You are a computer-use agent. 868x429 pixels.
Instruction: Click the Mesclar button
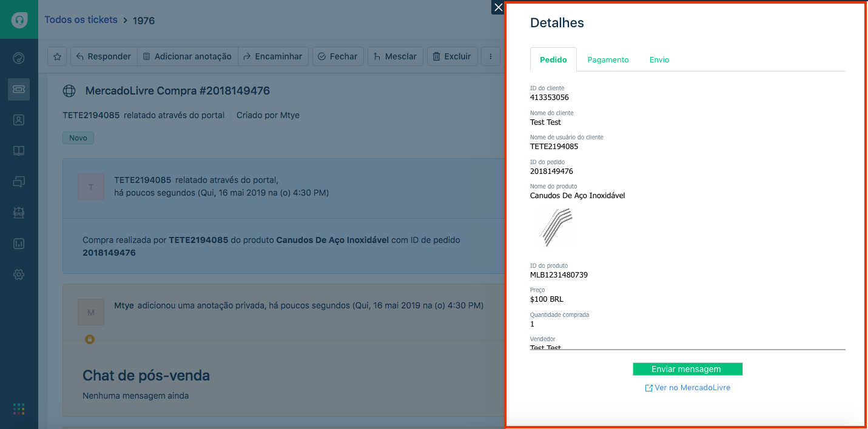coord(395,56)
